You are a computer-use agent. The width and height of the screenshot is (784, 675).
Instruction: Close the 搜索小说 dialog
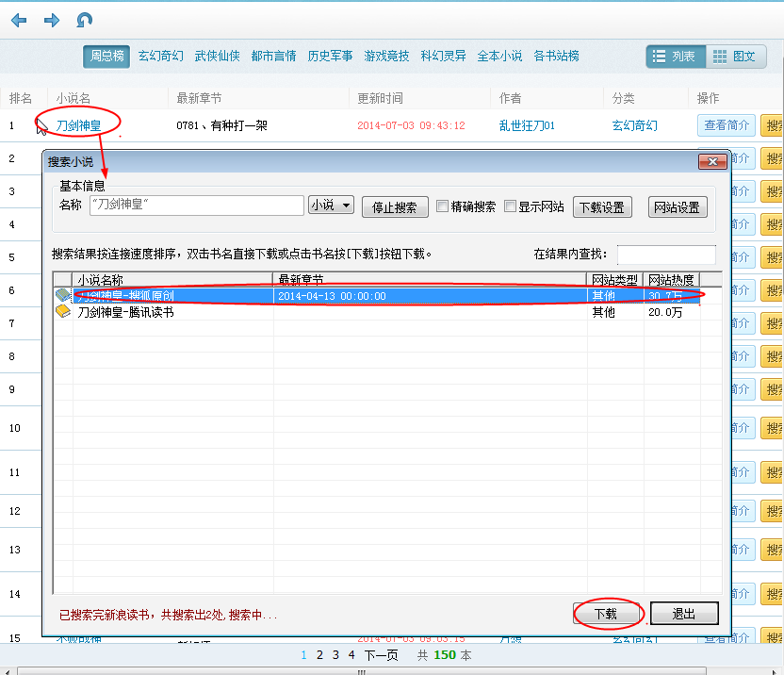712,161
